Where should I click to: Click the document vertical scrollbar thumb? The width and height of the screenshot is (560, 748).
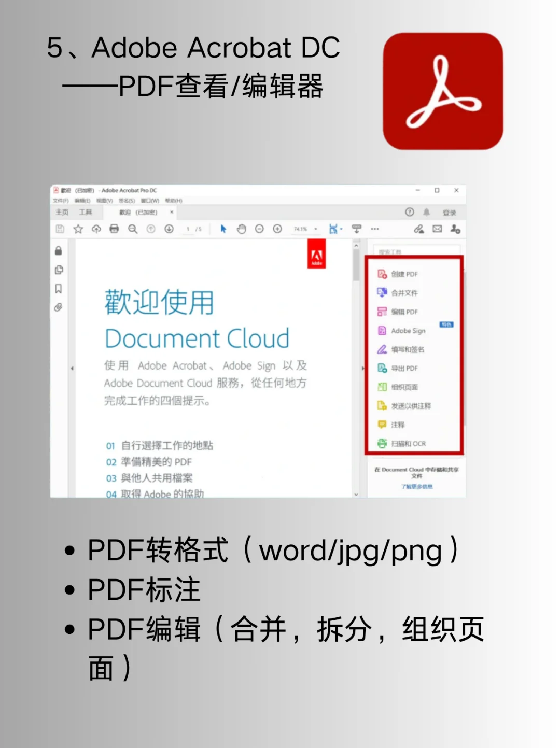[x=356, y=266]
